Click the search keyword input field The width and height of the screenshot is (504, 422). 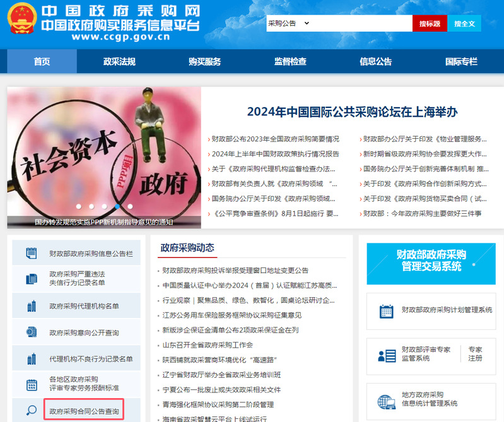point(361,23)
